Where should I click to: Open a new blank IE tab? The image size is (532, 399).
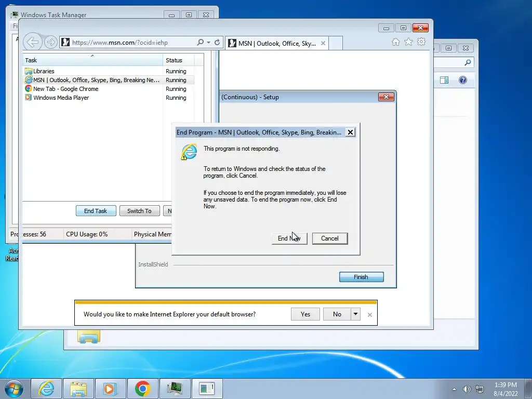pyautogui.click(x=336, y=43)
